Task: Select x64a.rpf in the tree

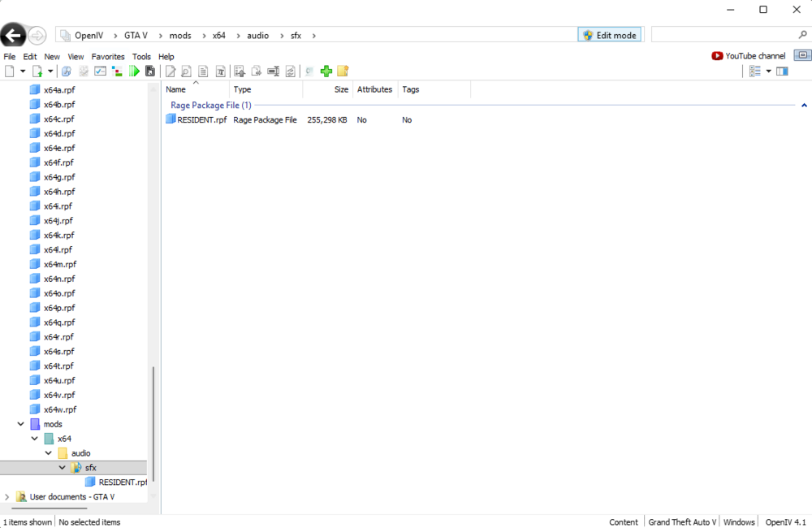Action: (x=59, y=89)
